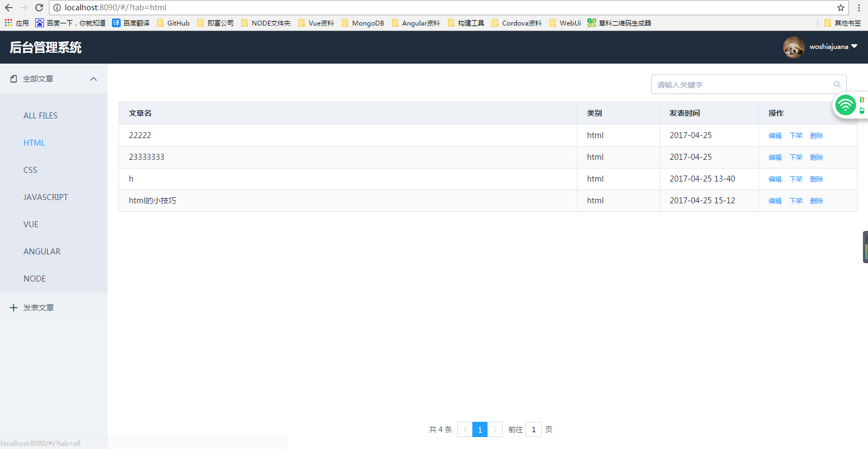Viewport: 868px width, 449px height.
Task: Click 下架 for article 22222
Action: tap(796, 136)
